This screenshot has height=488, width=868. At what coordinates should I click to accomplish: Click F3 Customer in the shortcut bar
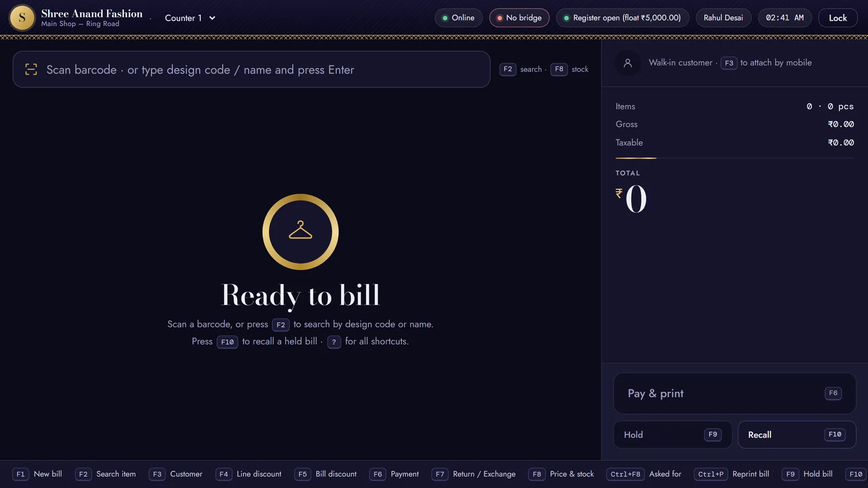tap(175, 474)
